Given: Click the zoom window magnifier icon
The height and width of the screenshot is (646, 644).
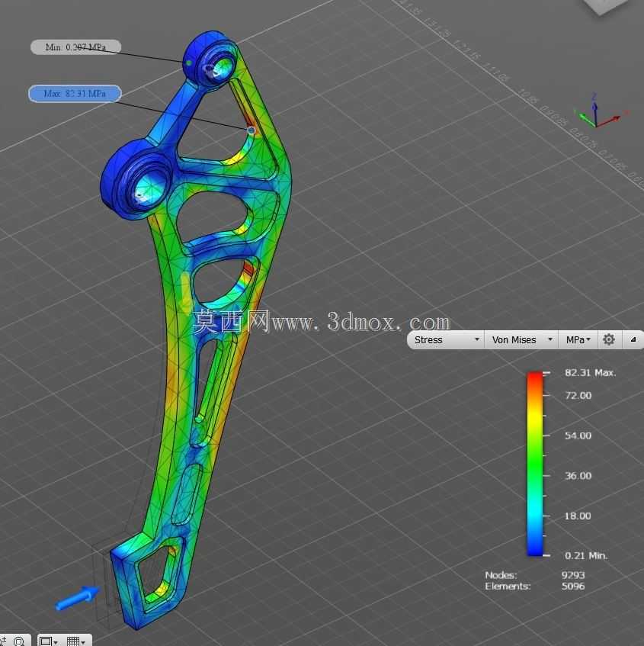Looking at the screenshot, I should point(18,641).
